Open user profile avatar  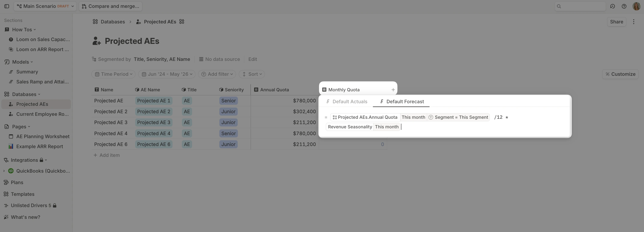tap(636, 6)
